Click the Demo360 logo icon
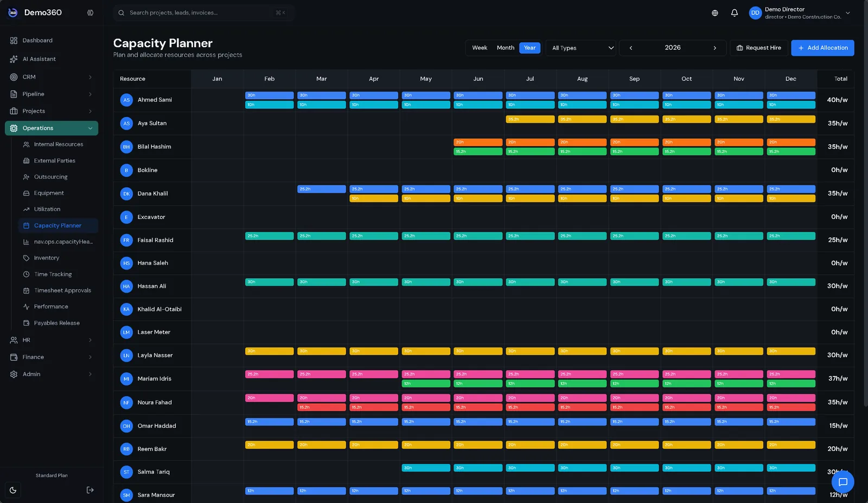This screenshot has height=503, width=868. click(x=13, y=12)
